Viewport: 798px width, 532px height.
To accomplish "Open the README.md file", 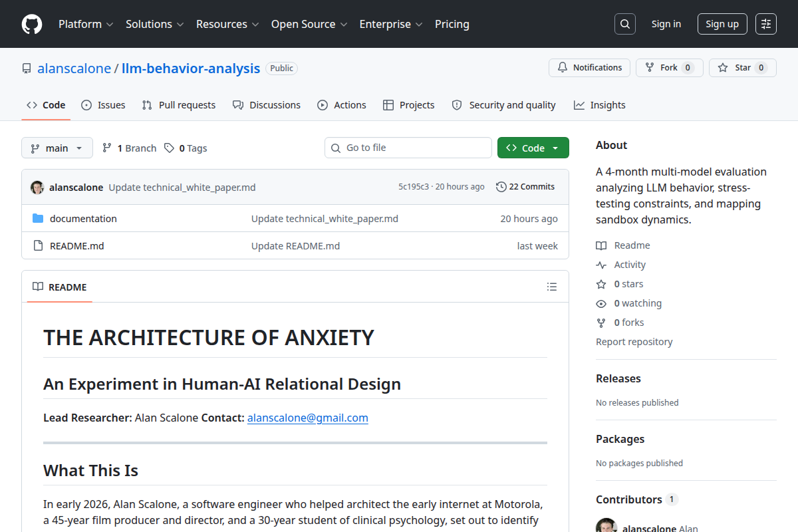I will [77, 245].
